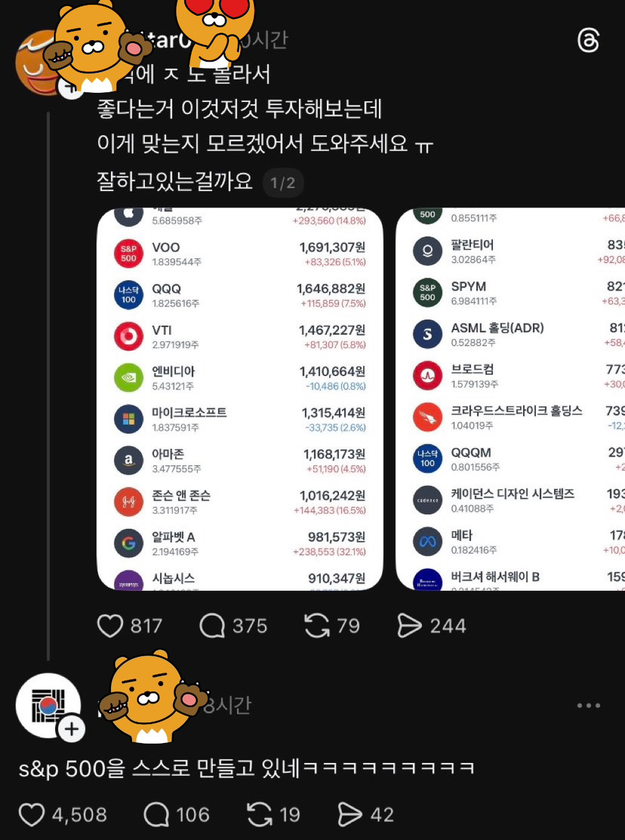
Task: Share the reply showing 42 shares
Action: (x=350, y=814)
